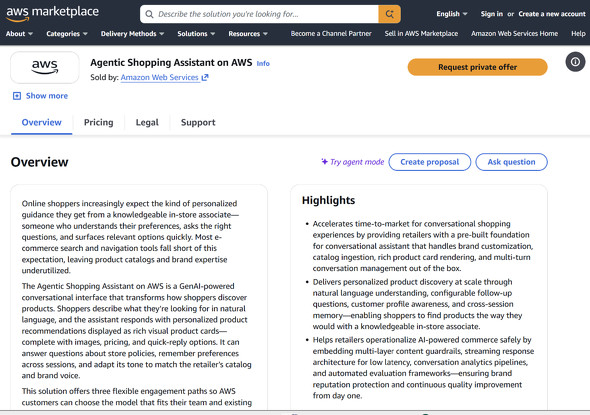Click Request private offer button
This screenshot has height=415, width=590.
click(x=477, y=67)
